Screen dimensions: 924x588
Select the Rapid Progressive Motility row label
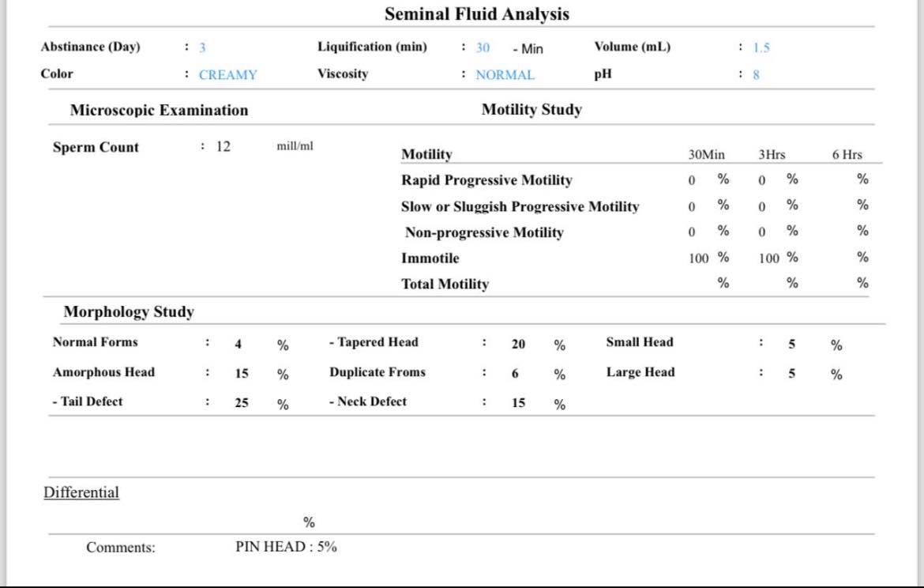[486, 180]
